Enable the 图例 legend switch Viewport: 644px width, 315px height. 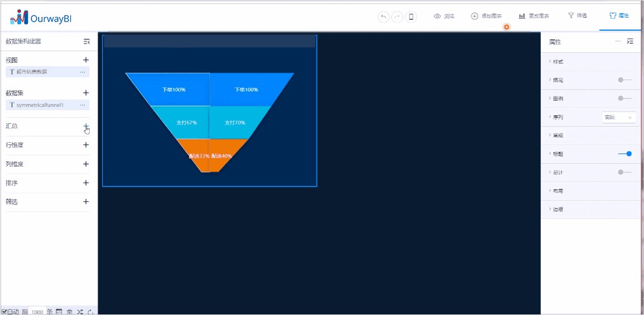click(625, 98)
